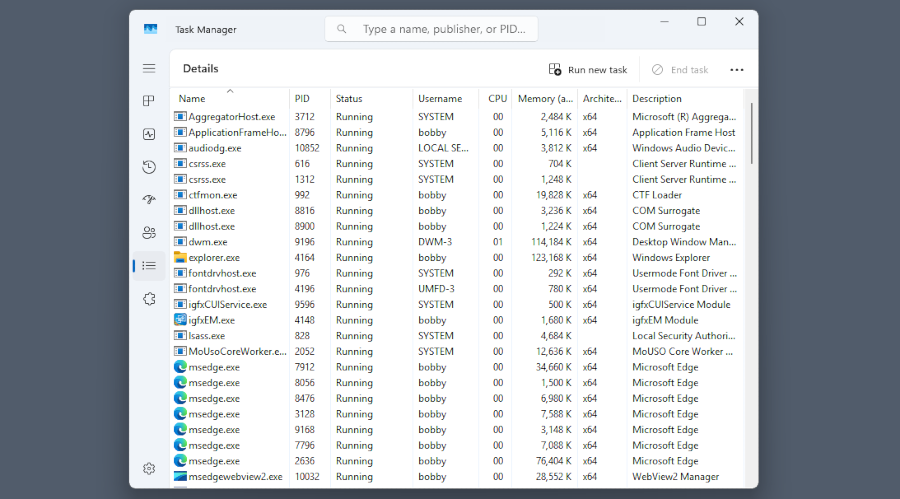Image resolution: width=900 pixels, height=499 pixels.
Task: Click the DWM-3 username cell
Action: pos(436,242)
